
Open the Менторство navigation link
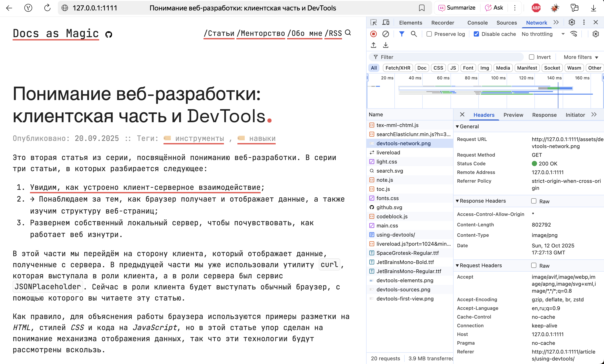(261, 33)
